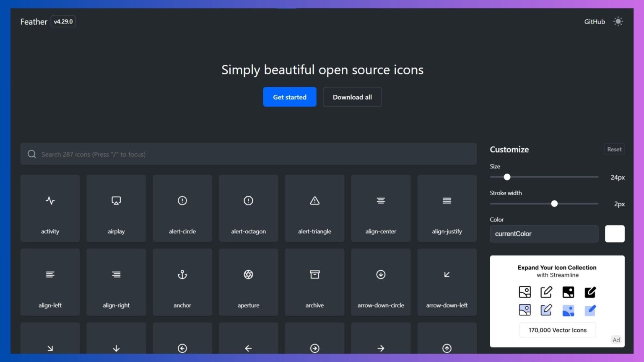Click the Get started button
This screenshot has width=644, height=362.
coord(289,97)
